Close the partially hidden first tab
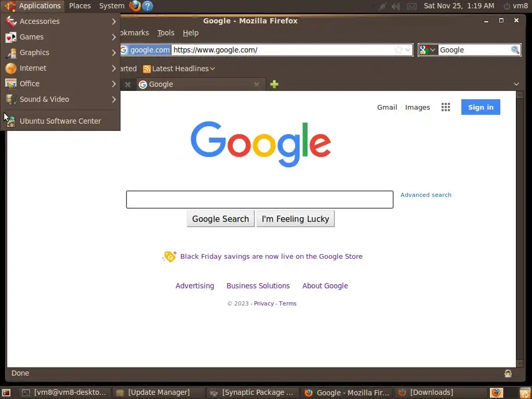Screen dimensions: 532x399 [x=128, y=84]
